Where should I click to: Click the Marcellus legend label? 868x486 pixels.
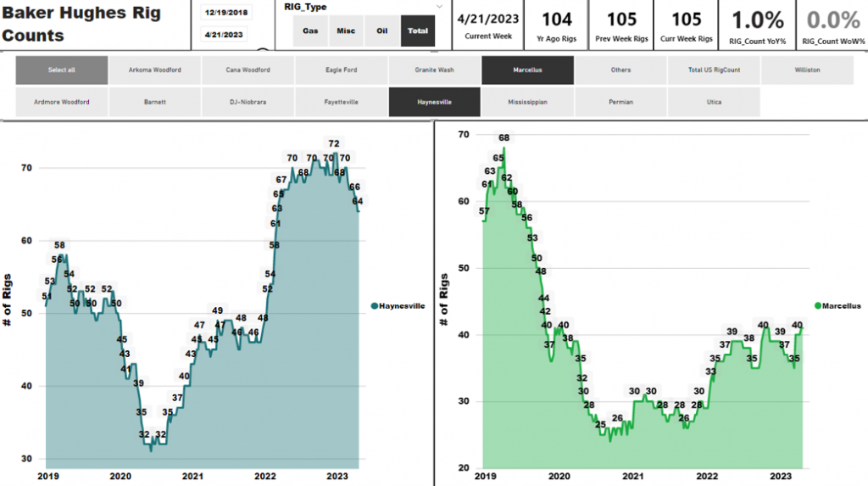point(842,306)
